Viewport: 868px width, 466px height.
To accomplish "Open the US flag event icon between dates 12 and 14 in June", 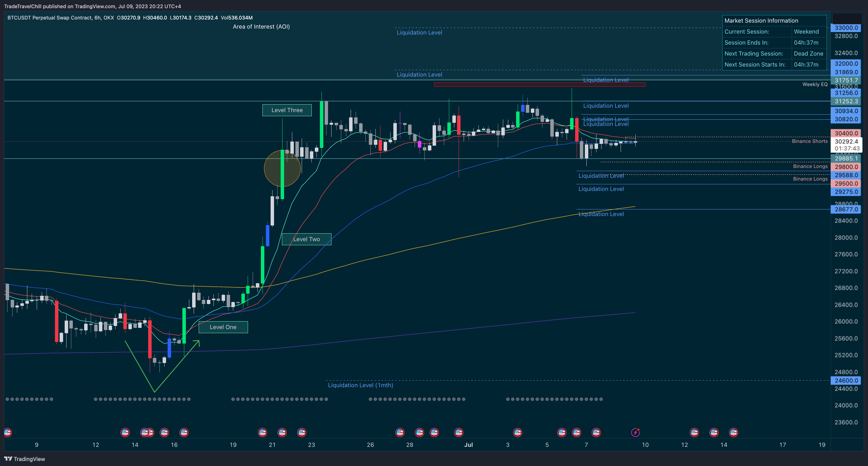I will [x=125, y=432].
